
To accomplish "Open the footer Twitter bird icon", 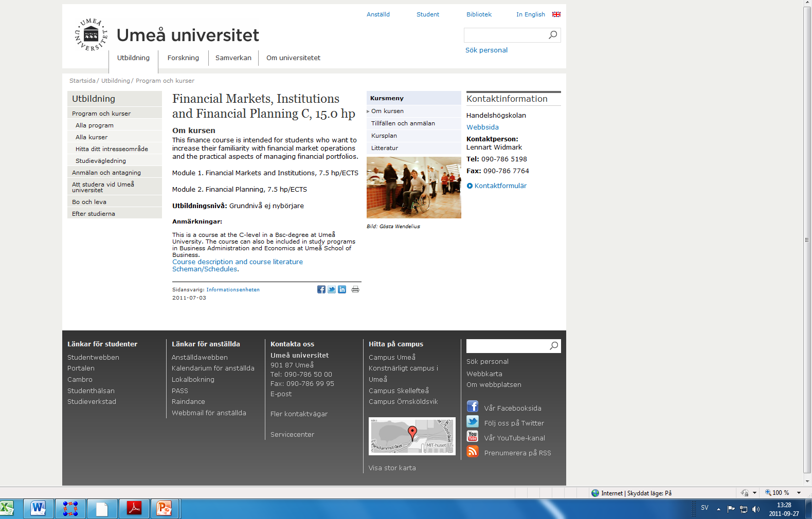I will point(473,421).
